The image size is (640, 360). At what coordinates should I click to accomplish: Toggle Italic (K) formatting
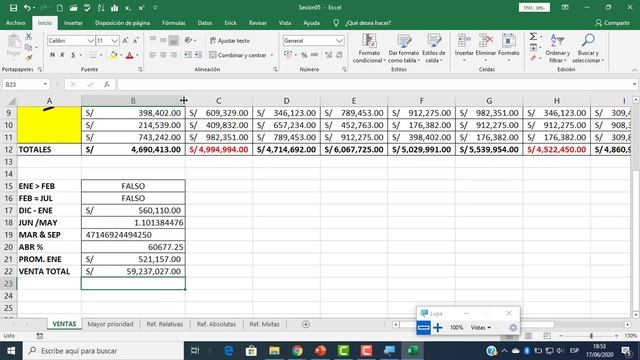[62, 55]
